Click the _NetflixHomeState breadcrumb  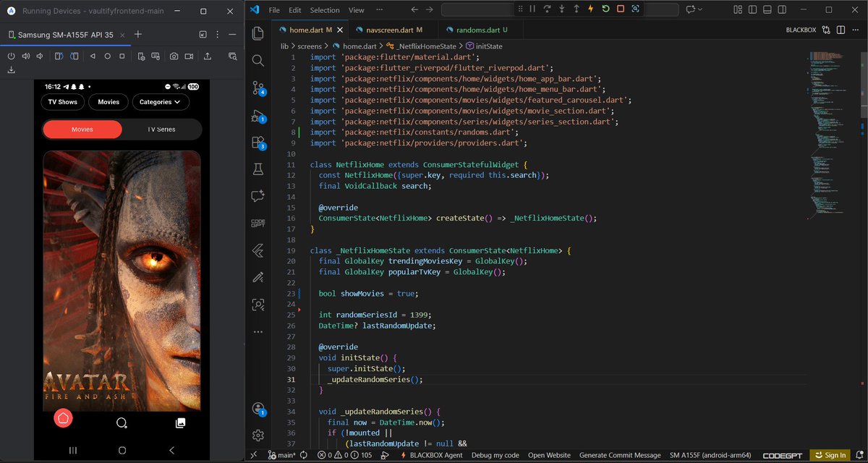click(x=426, y=46)
